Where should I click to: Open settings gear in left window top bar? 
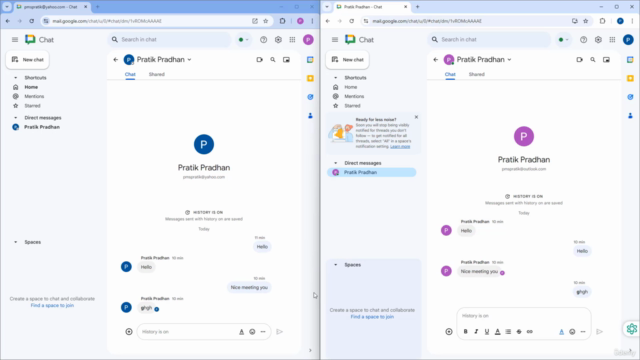278,40
